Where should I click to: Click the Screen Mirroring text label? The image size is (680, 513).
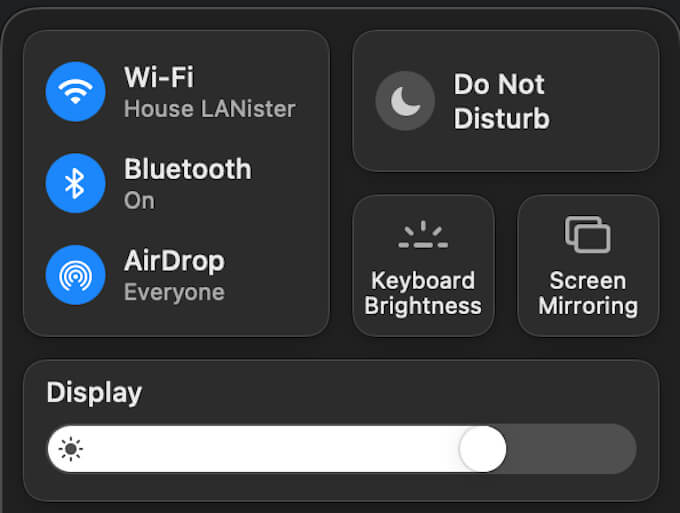[x=588, y=293]
